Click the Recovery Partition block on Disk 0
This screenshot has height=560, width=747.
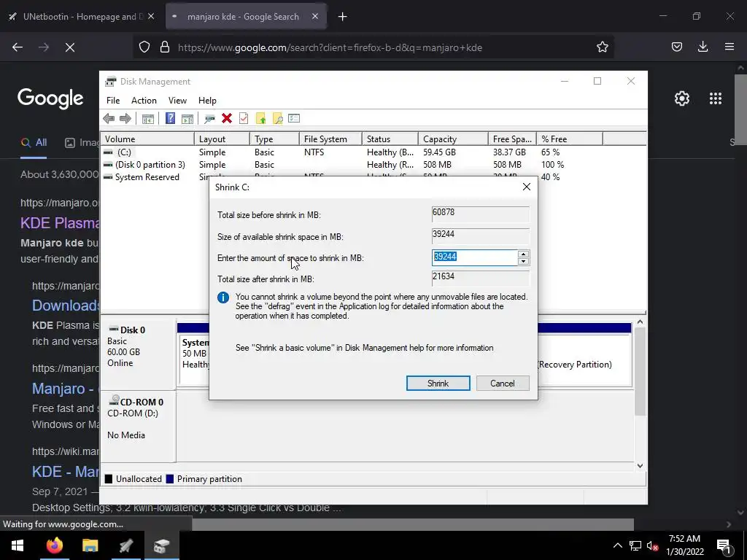(584, 359)
